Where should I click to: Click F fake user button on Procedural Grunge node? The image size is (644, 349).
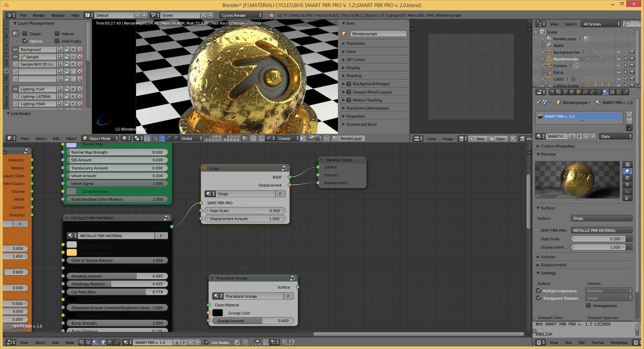[288, 296]
